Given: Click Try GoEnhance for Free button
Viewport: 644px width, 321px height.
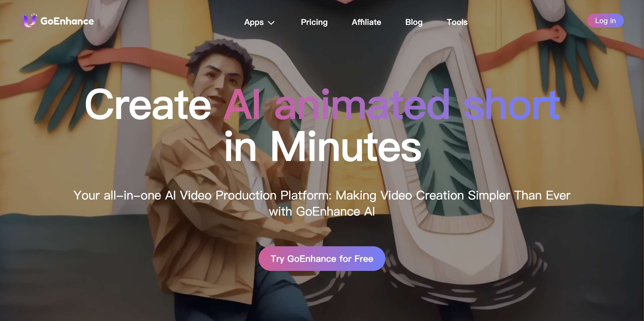Looking at the screenshot, I should [x=322, y=259].
